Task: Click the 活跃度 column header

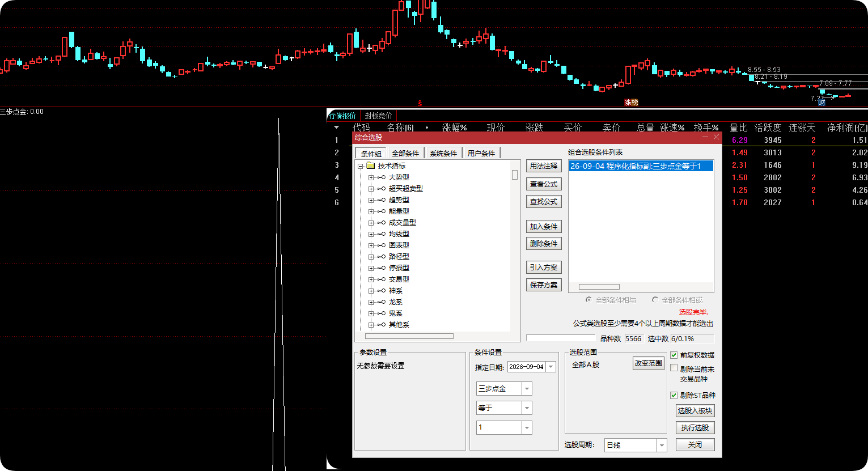Action: click(768, 128)
